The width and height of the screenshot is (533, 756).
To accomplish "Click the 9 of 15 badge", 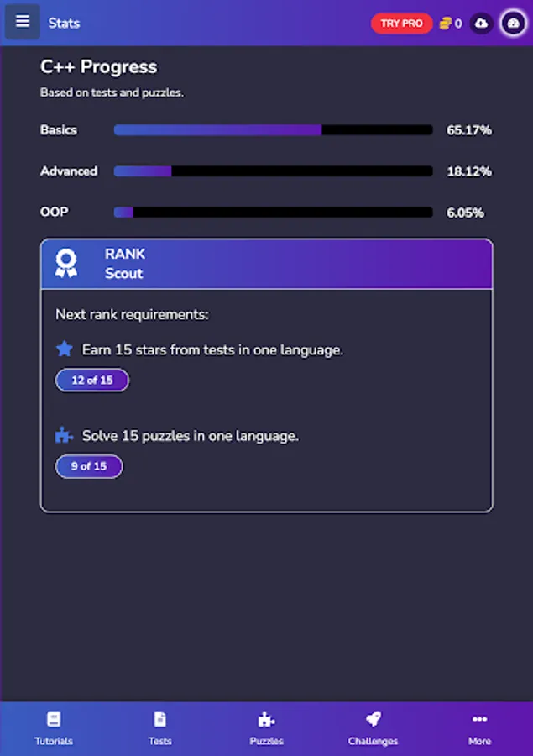I will click(x=89, y=466).
